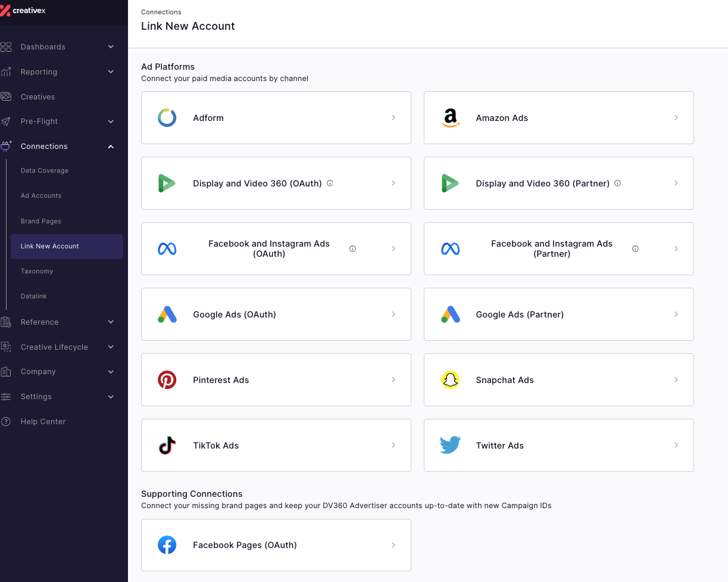728x582 pixels.
Task: Click the Connections plug icon
Action: [6, 146]
